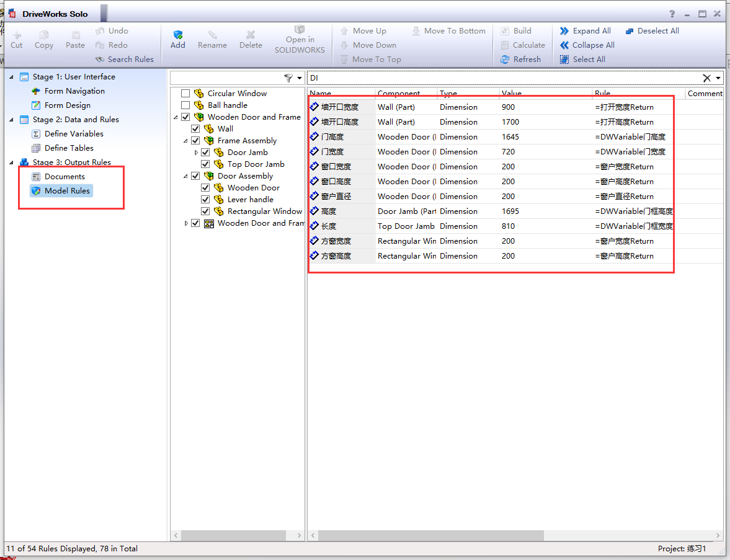Image resolution: width=730 pixels, height=560 pixels.
Task: Open Search Rules
Action: pos(124,59)
